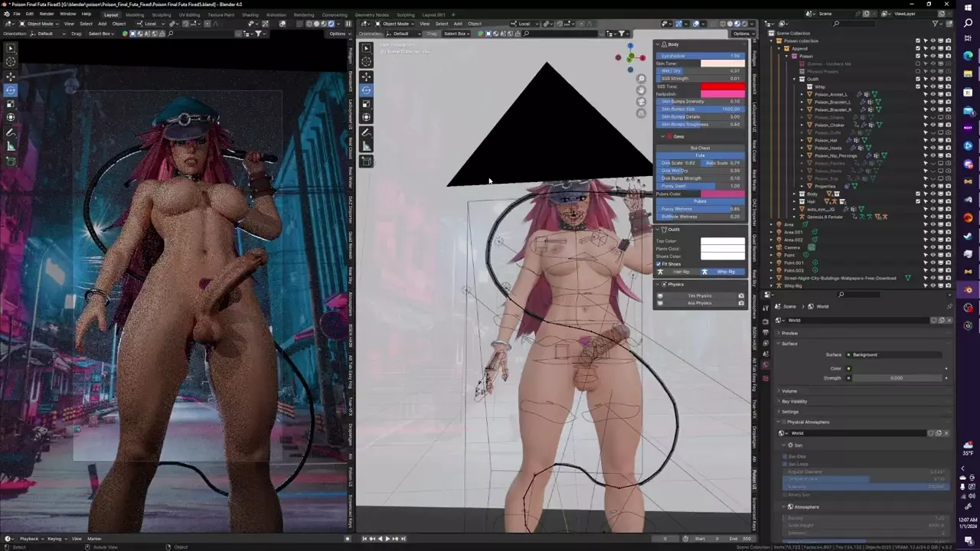
Task: Expand the Volume panel in World properties
Action: (x=789, y=391)
